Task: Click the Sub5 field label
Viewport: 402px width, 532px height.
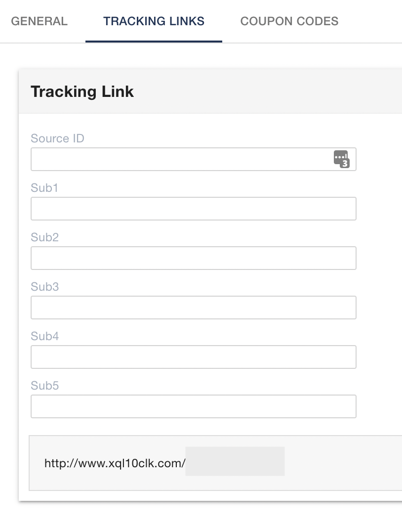Action: (x=44, y=386)
